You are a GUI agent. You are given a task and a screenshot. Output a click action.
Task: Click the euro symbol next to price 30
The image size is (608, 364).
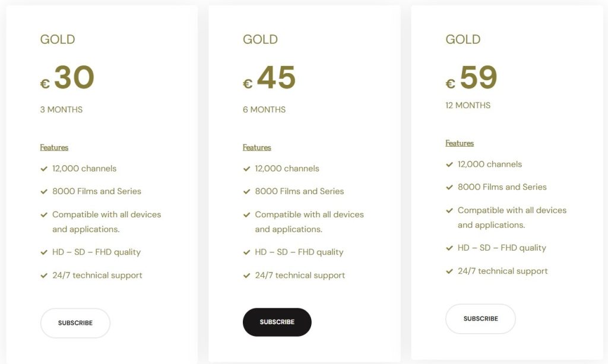coord(45,84)
